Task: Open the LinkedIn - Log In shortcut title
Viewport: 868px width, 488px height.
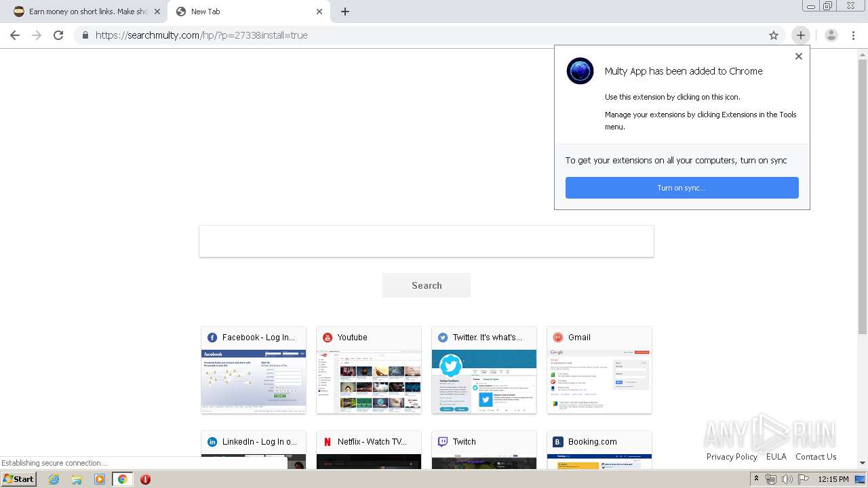Action: click(x=260, y=442)
